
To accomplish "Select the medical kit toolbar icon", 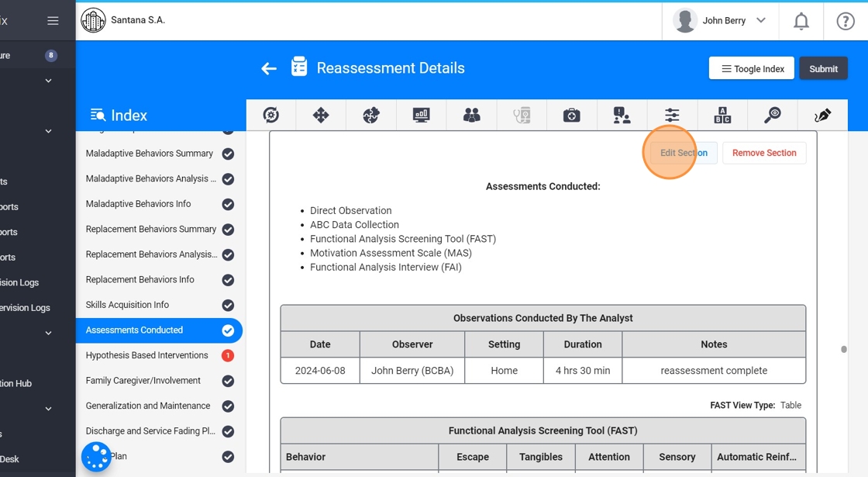I will point(571,116).
